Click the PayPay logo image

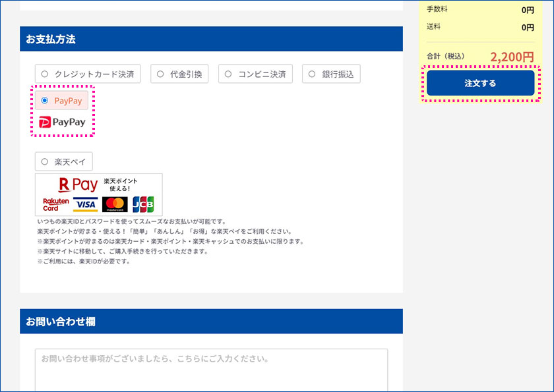[62, 122]
